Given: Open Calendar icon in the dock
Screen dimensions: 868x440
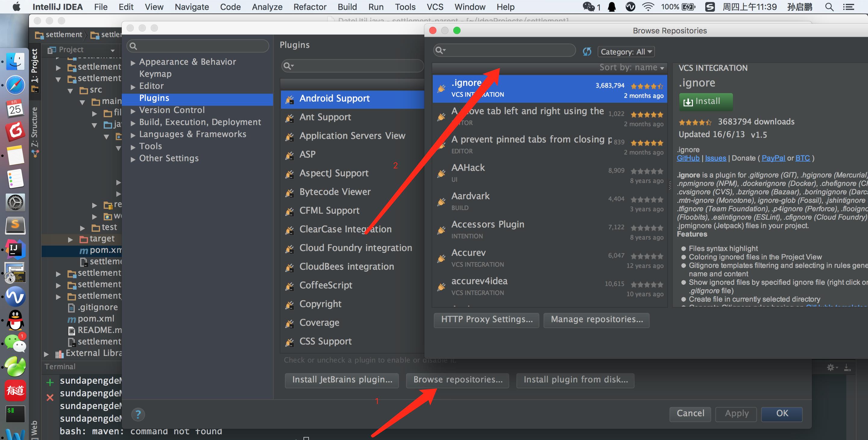Looking at the screenshot, I should 15,108.
